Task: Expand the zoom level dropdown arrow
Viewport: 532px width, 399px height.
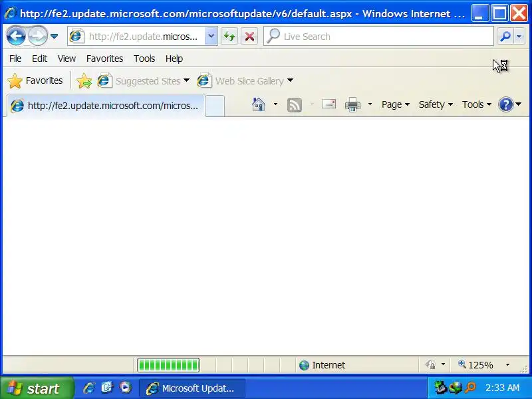Action: [507, 365]
